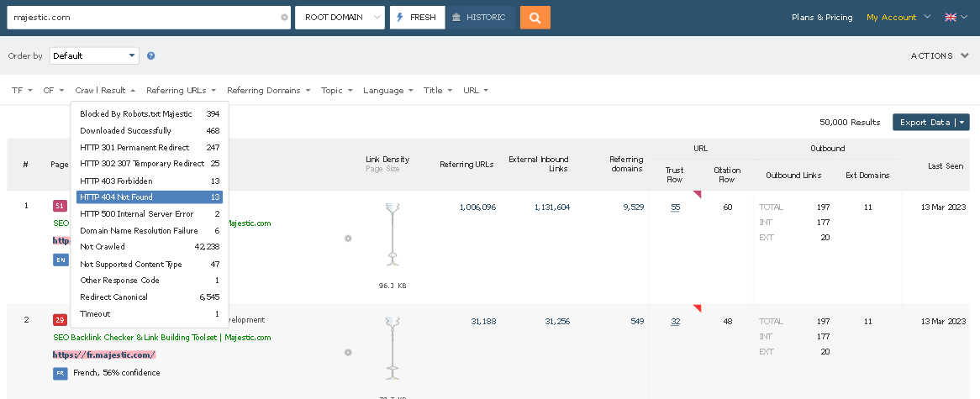980x399 pixels.
Task: Click the Export Data button
Action: tap(930, 123)
